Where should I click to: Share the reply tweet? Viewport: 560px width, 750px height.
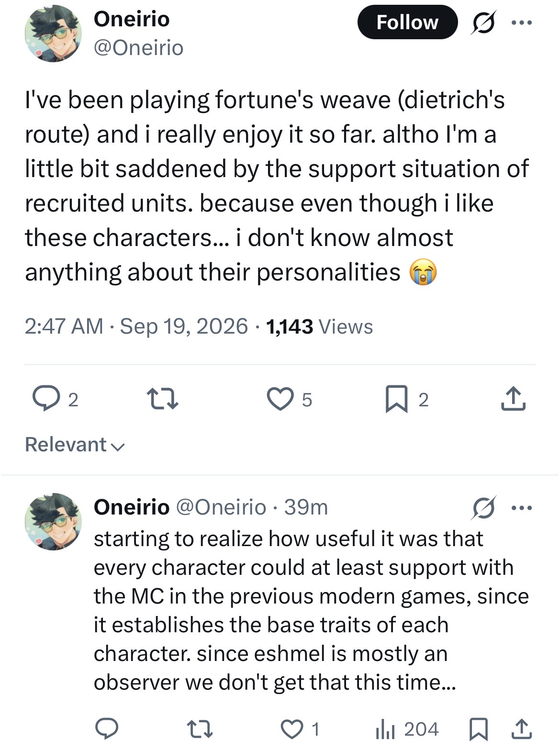[x=522, y=728]
